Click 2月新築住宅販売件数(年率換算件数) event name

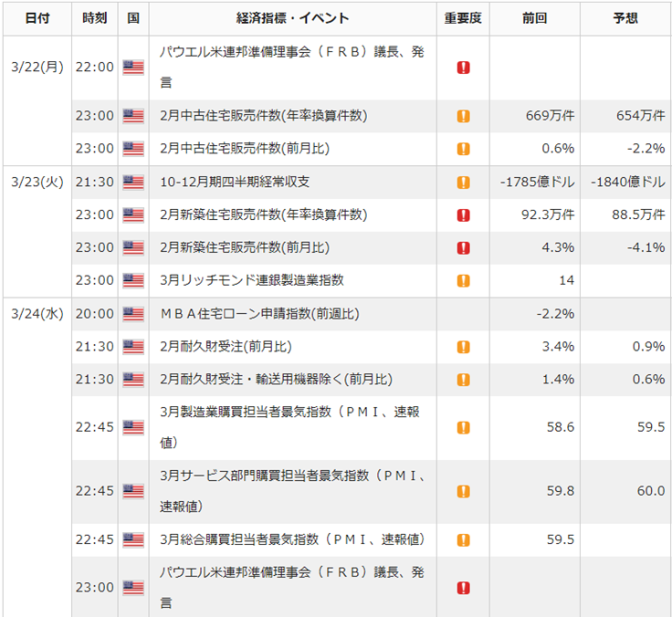(x=264, y=214)
